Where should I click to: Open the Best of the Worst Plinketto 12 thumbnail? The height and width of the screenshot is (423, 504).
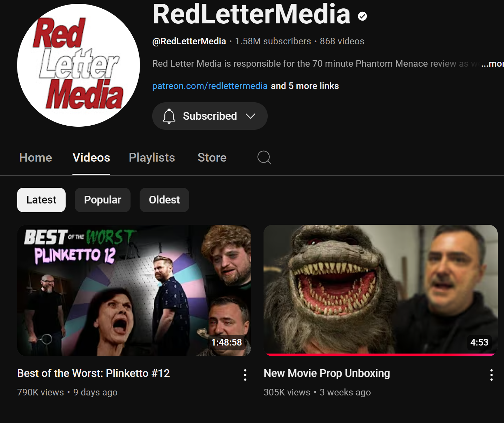(x=134, y=290)
